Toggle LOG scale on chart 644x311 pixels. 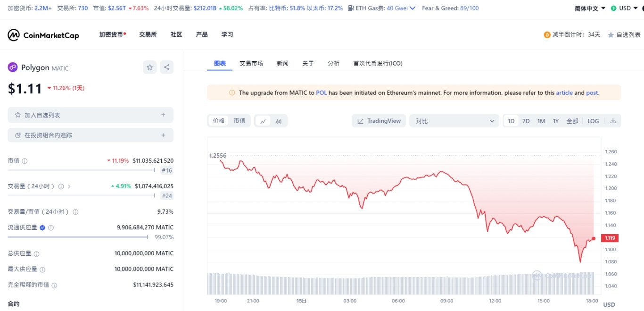[x=593, y=121]
